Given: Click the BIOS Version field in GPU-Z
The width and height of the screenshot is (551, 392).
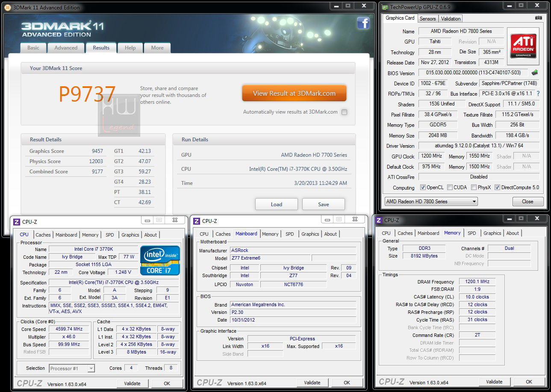Looking at the screenshot, I should point(473,73).
